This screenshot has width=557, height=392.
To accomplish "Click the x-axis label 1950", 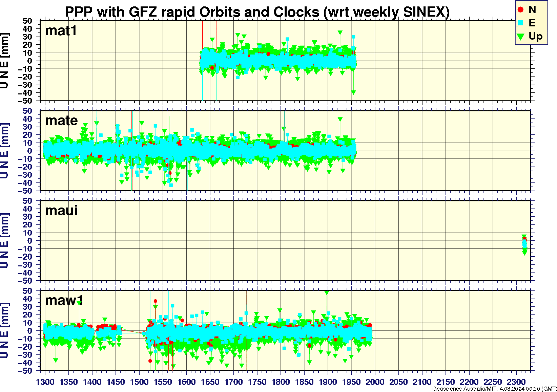I will click(x=351, y=382).
